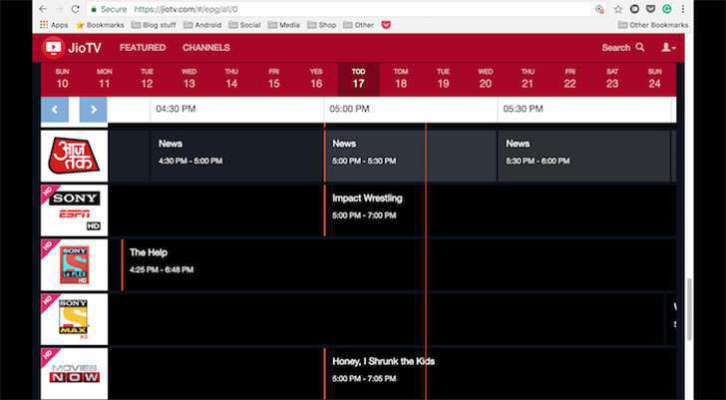
Task: Select Tomorrow 18 in the date strip
Action: pos(401,79)
